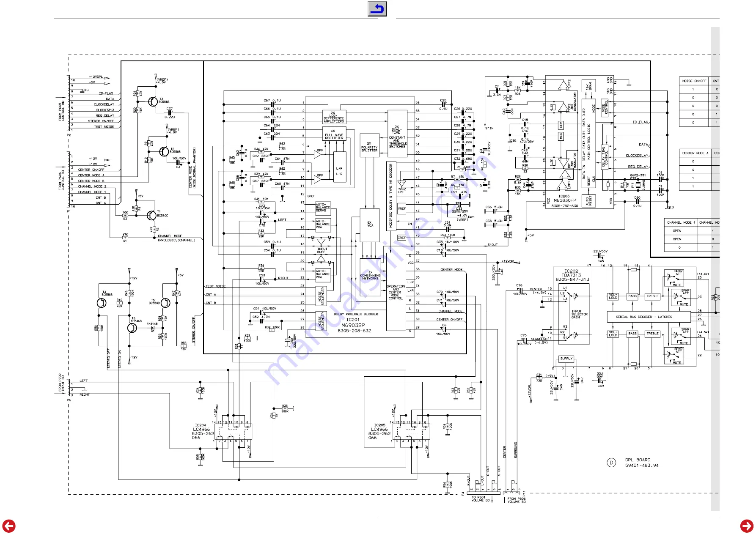Click the 'IREF' box in IC201
Viewport: 756px width, 534px height.
coord(401,238)
